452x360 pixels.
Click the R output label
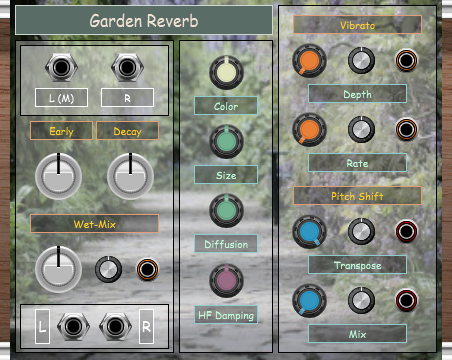(x=146, y=326)
